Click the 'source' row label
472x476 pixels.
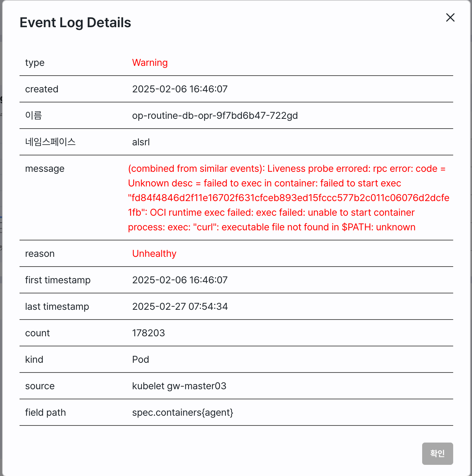(40, 386)
